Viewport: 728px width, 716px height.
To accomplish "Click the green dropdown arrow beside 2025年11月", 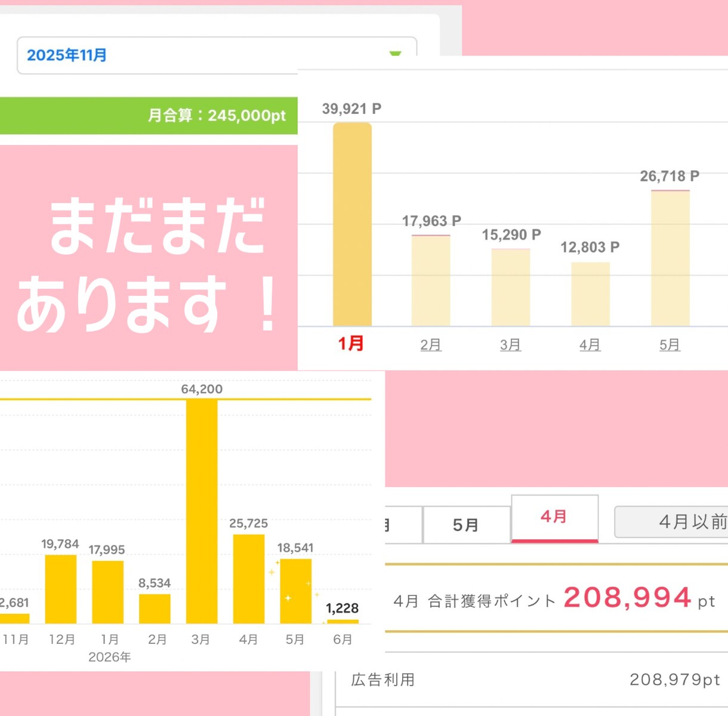I will [x=395, y=54].
